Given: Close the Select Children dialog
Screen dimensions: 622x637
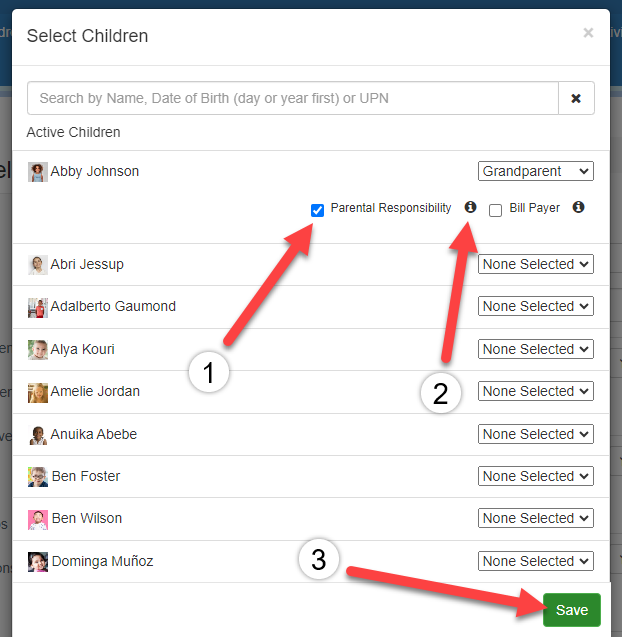Looking at the screenshot, I should (x=588, y=33).
